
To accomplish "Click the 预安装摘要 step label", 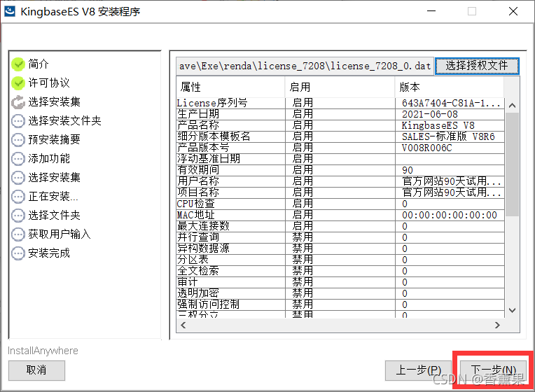I will coord(54,140).
